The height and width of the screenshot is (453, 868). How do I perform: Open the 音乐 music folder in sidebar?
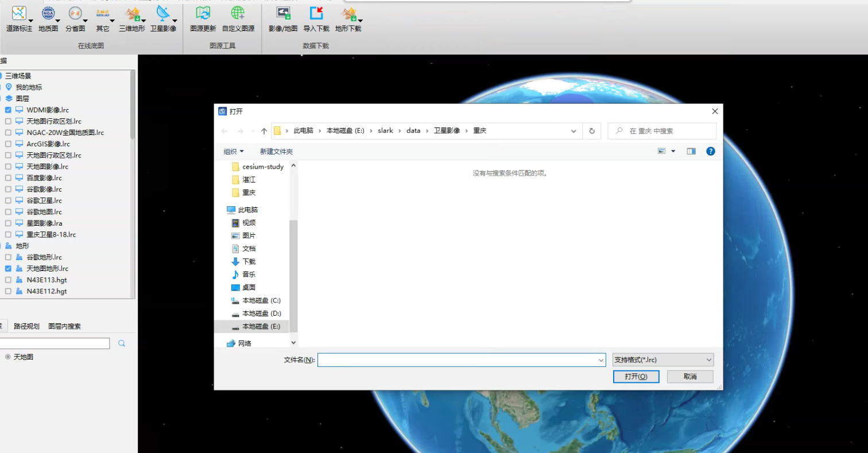[x=249, y=274]
